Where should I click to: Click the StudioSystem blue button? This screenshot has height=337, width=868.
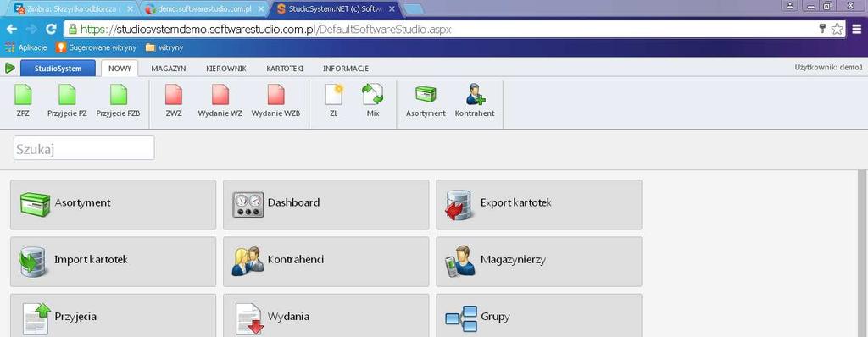(x=58, y=69)
